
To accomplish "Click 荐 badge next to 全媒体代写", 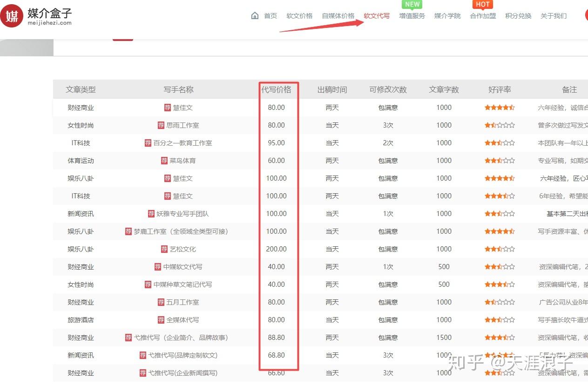I will pos(161,320).
